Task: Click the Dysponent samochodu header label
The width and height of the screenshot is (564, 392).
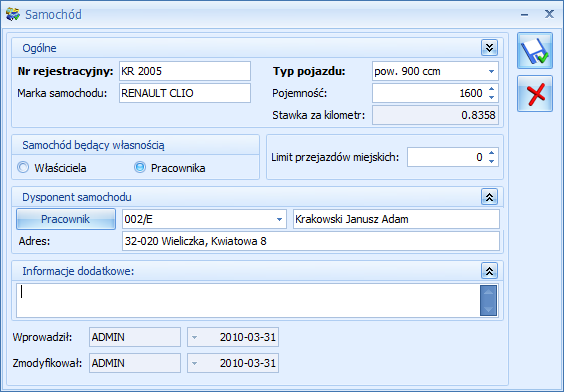Action: (77, 197)
